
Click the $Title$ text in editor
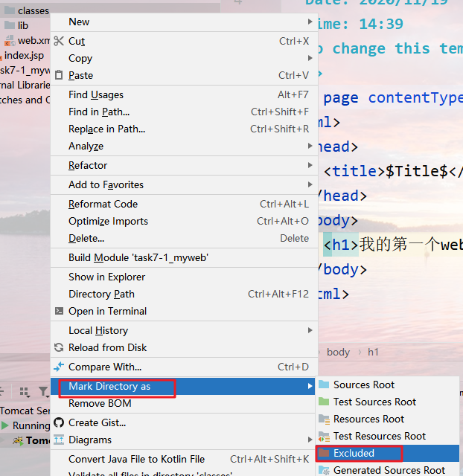coord(417,172)
